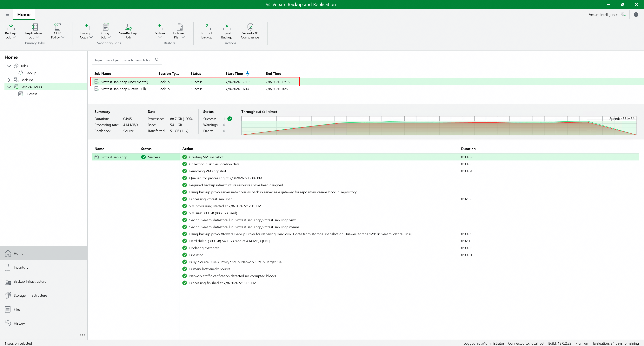644x346 pixels.
Task: Open the Failover Plan ribbon button
Action: coord(179,31)
